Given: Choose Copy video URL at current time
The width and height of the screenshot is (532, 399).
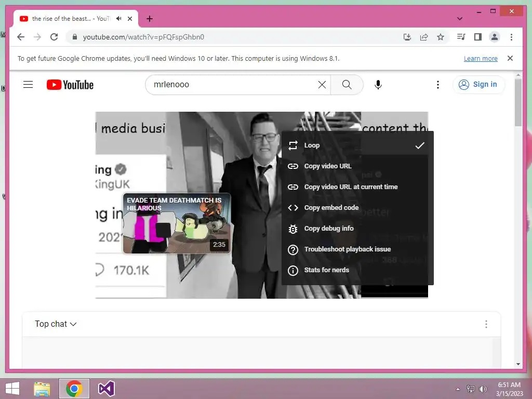Looking at the screenshot, I should point(357,187).
